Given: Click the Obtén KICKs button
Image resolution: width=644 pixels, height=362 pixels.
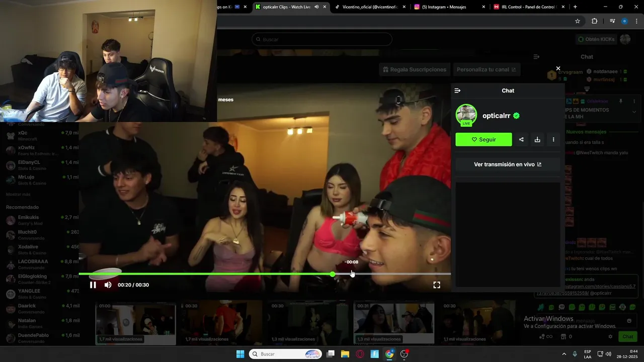Looking at the screenshot, I should coord(596,39).
